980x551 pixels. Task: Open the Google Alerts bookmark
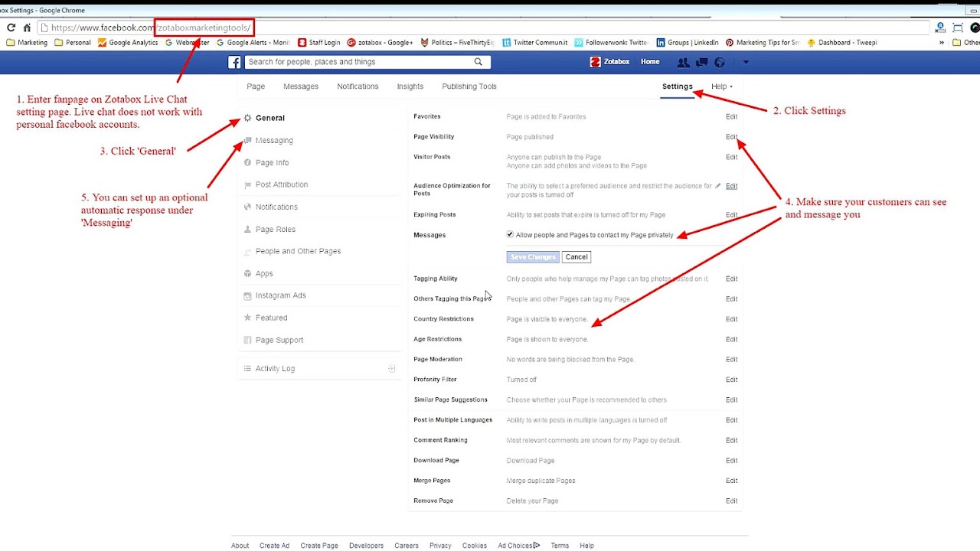[253, 43]
